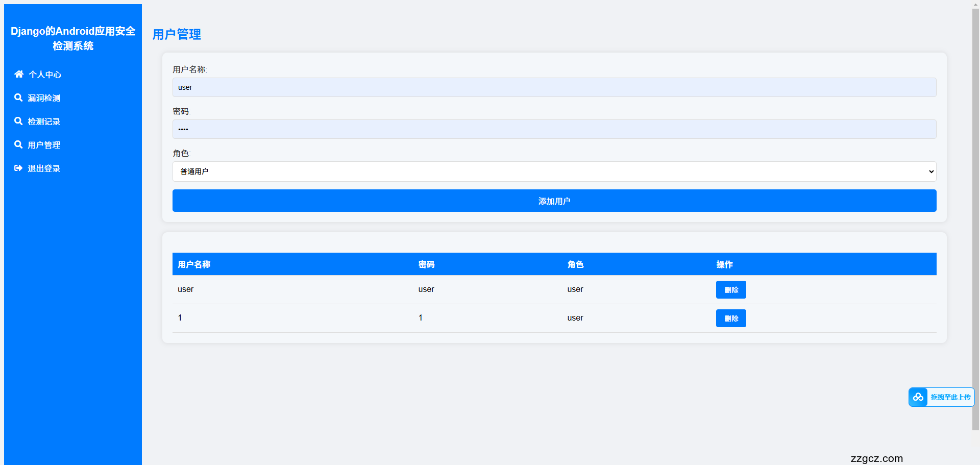Click the magnifier icon beside 用户管理
This screenshot has height=465, width=980.
point(18,144)
